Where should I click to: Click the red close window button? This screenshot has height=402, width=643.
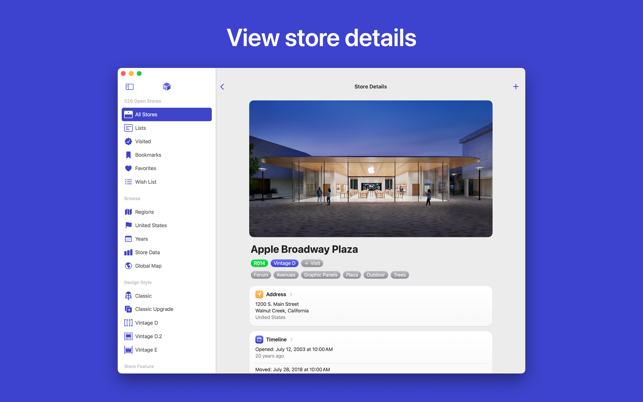pos(123,73)
